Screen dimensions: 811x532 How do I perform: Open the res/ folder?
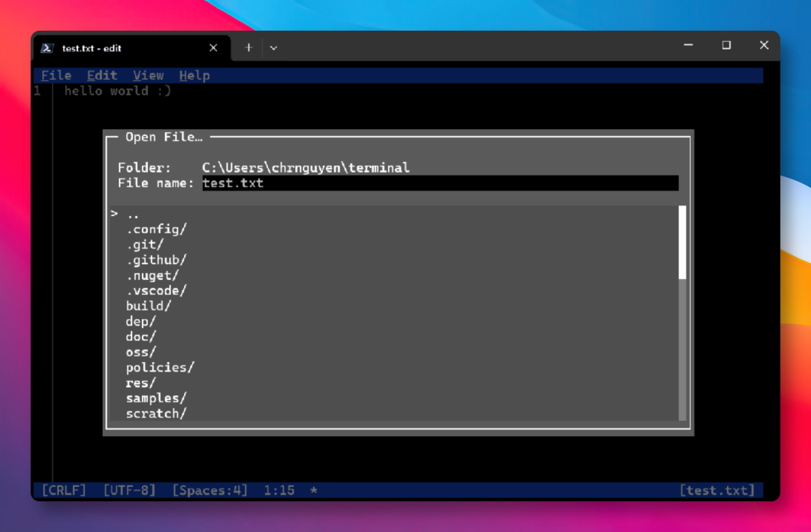[x=394, y=383]
